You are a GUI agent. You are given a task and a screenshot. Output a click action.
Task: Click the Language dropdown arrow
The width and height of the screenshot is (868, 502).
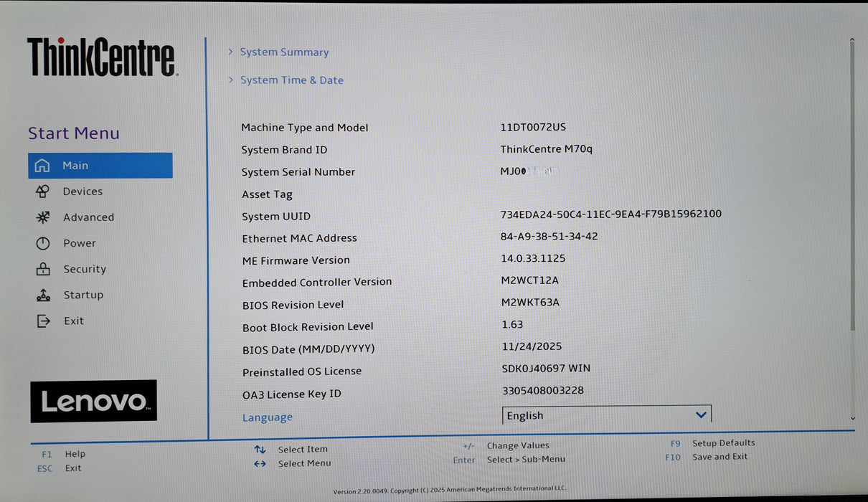coord(701,415)
